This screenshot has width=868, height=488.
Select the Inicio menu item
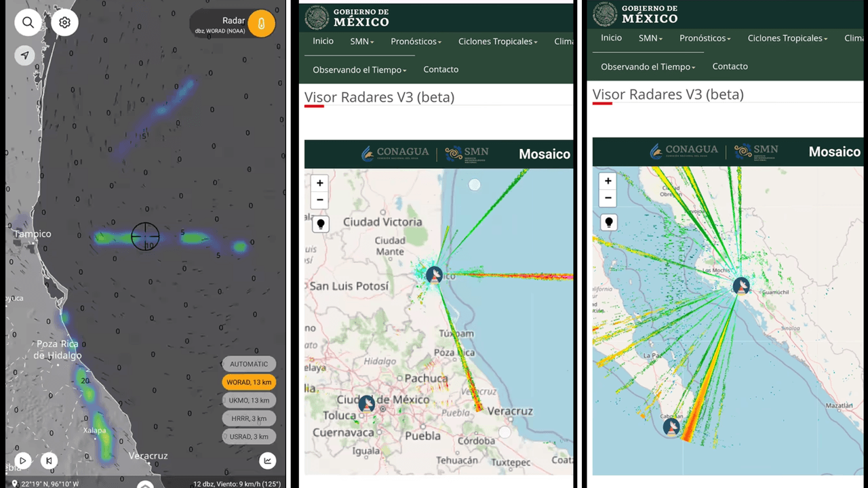pos(323,41)
